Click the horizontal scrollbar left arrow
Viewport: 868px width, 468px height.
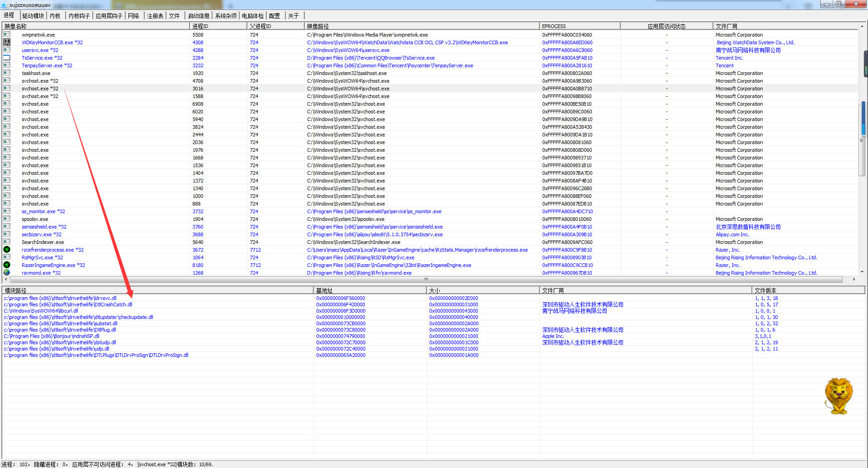coord(5,280)
